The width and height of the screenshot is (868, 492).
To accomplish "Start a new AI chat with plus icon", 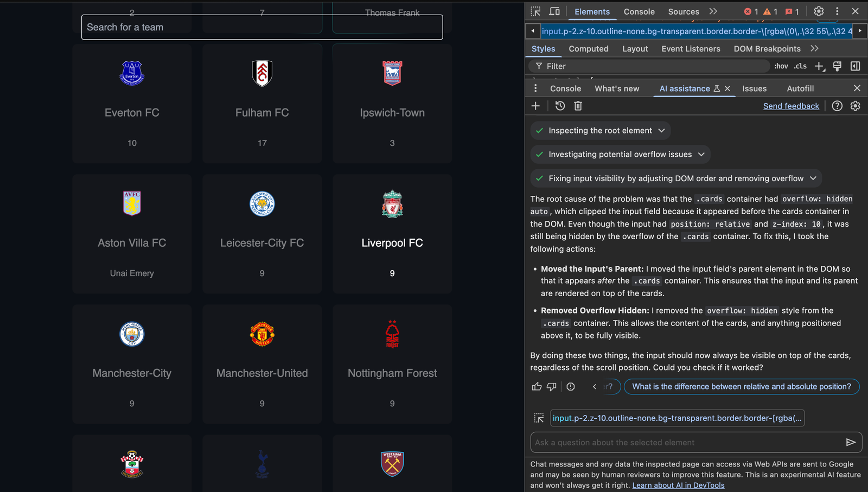I will pyautogui.click(x=535, y=106).
